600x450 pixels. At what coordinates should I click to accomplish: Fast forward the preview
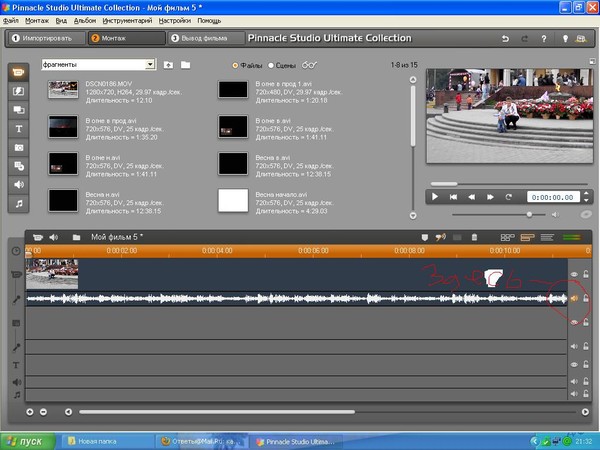(490, 197)
